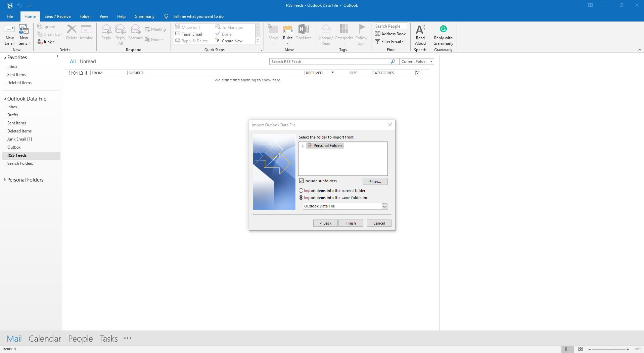Open the File tab
Image resolution: width=644 pixels, height=353 pixels.
point(10,16)
